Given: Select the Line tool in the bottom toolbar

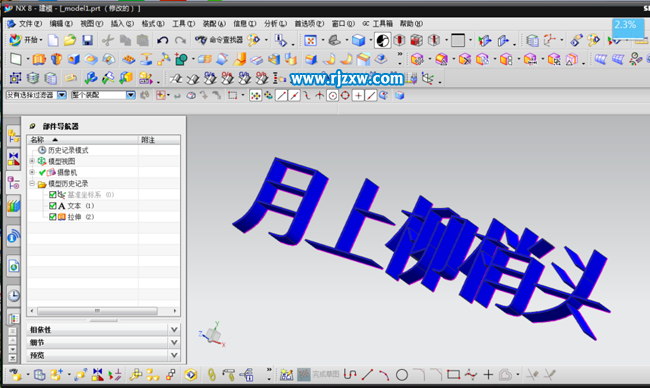Looking at the screenshot, I should [x=367, y=375].
